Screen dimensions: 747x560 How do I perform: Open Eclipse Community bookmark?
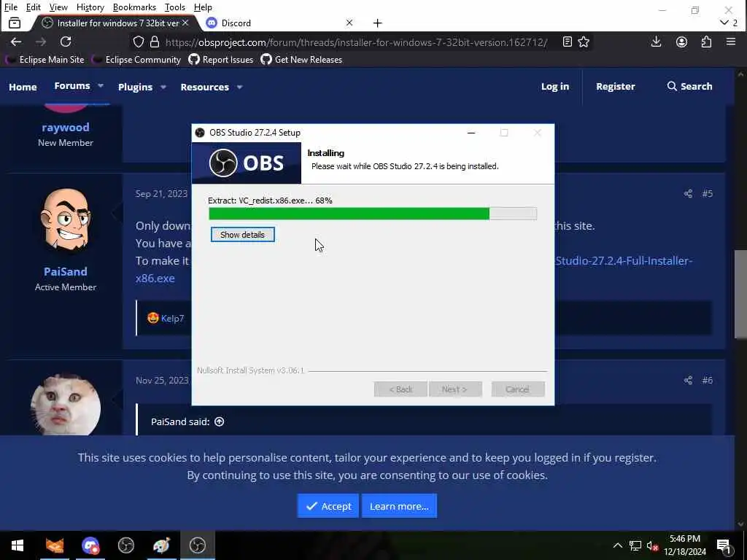pos(136,60)
